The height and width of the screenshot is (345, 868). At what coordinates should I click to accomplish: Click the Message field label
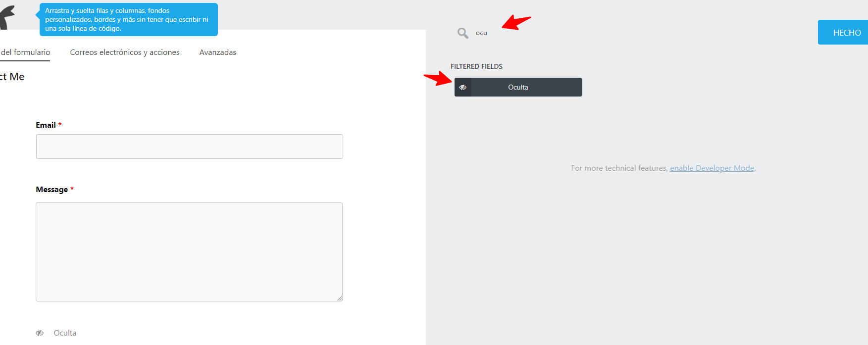tap(52, 190)
